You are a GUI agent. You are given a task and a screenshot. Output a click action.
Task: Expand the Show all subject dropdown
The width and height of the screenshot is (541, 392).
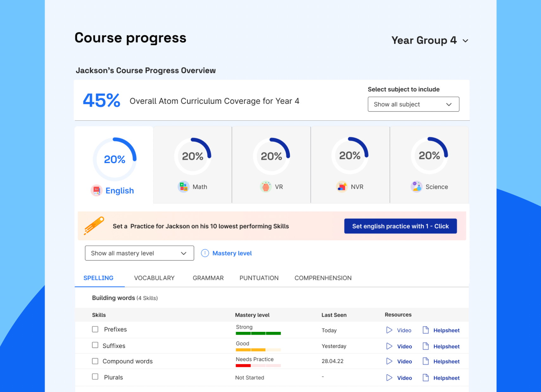point(413,104)
